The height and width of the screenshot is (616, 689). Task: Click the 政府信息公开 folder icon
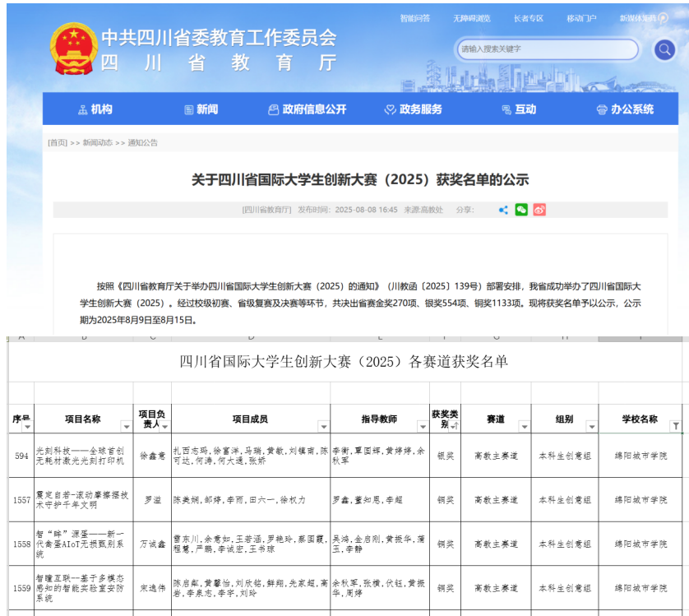[x=273, y=109]
